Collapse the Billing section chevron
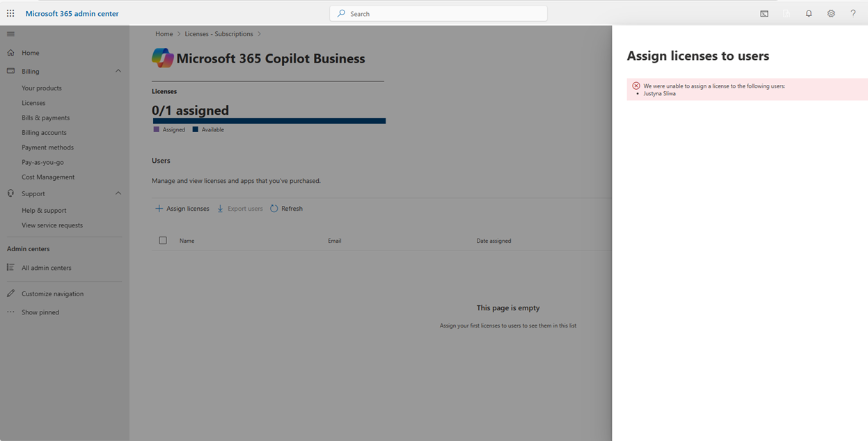Image resolution: width=868 pixels, height=441 pixels. tap(118, 71)
